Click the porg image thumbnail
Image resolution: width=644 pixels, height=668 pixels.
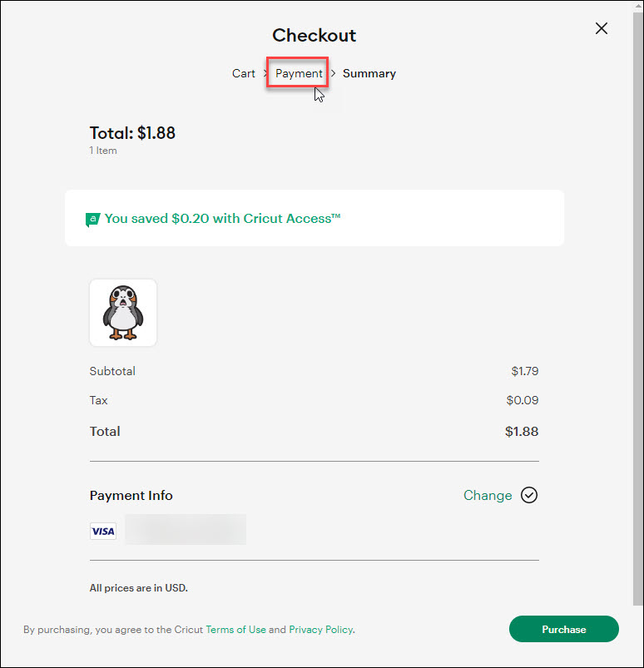pyautogui.click(x=123, y=313)
